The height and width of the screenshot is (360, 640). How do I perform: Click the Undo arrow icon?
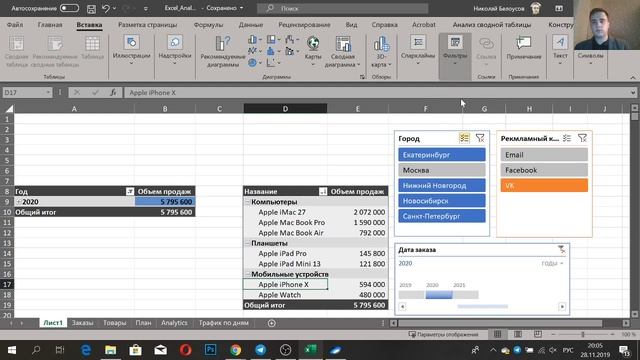click(106, 8)
